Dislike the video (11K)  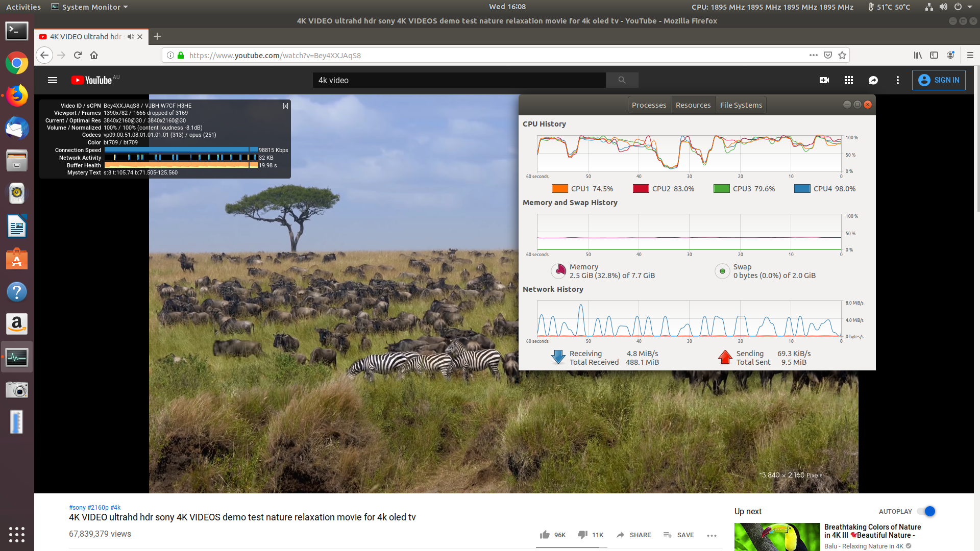coord(591,535)
